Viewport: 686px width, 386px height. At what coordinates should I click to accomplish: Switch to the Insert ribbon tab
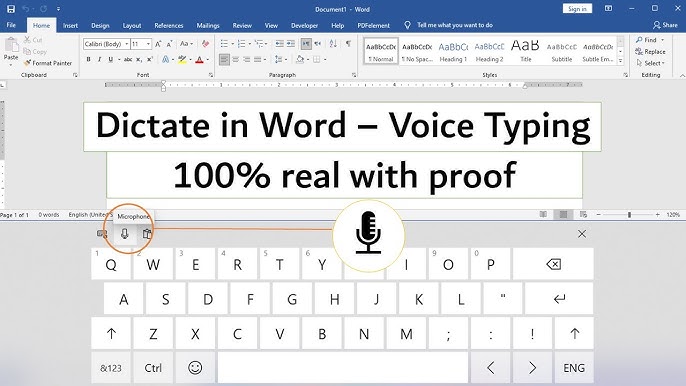tap(70, 25)
